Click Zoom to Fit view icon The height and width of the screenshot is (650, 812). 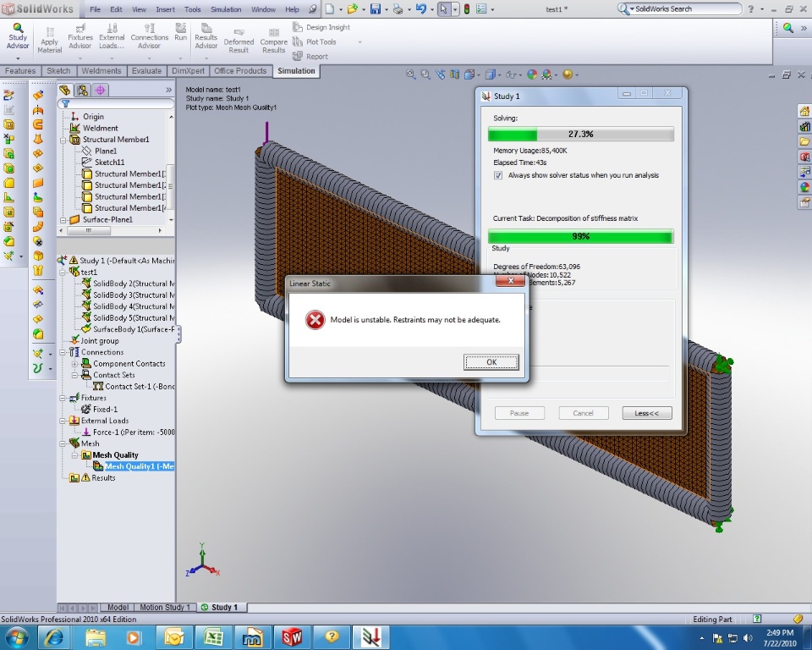pos(411,74)
